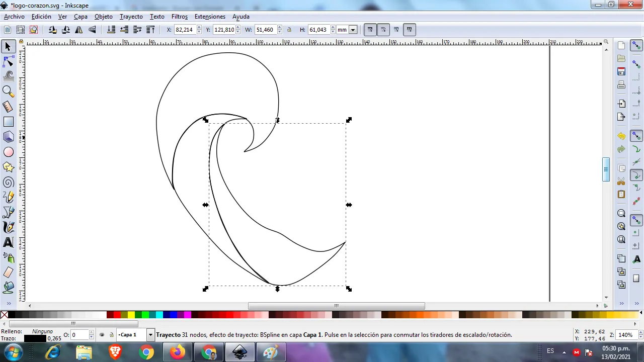Select the Paint bucket tool
The image size is (644, 362).
pos(8,288)
